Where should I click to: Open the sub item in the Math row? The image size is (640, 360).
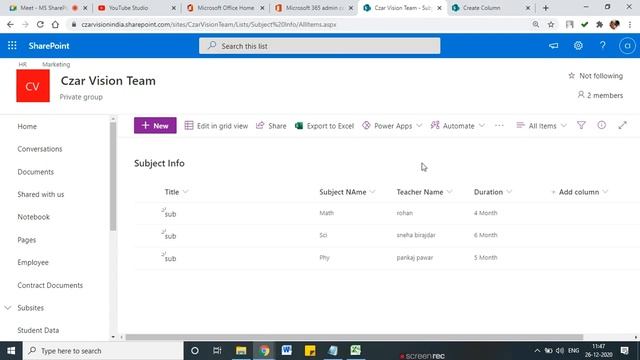[x=170, y=214]
